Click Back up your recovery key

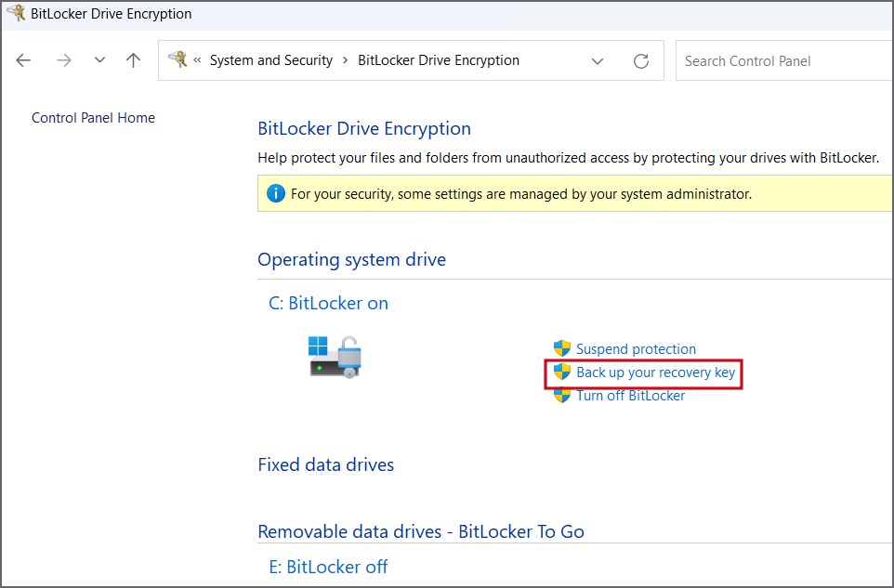tap(655, 372)
